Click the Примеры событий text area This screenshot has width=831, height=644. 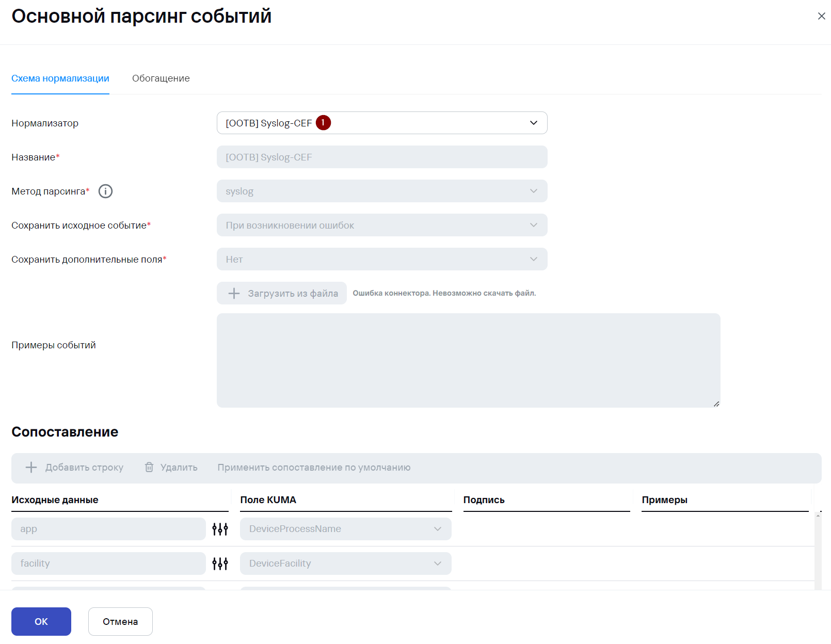pos(469,360)
